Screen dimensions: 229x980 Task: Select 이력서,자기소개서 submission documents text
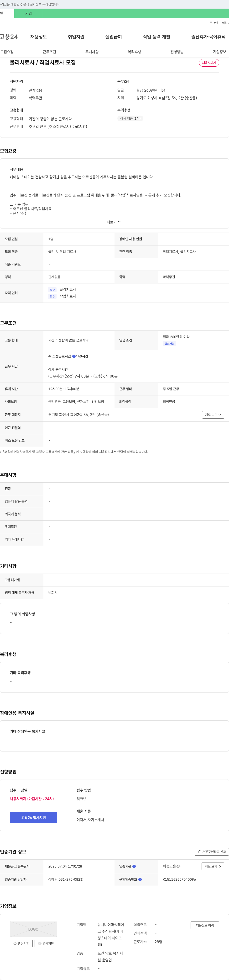(90, 820)
